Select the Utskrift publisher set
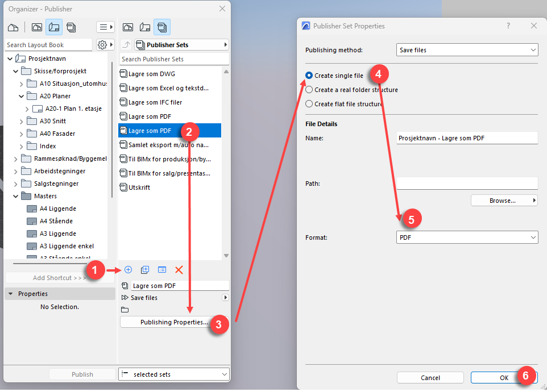 [x=139, y=187]
